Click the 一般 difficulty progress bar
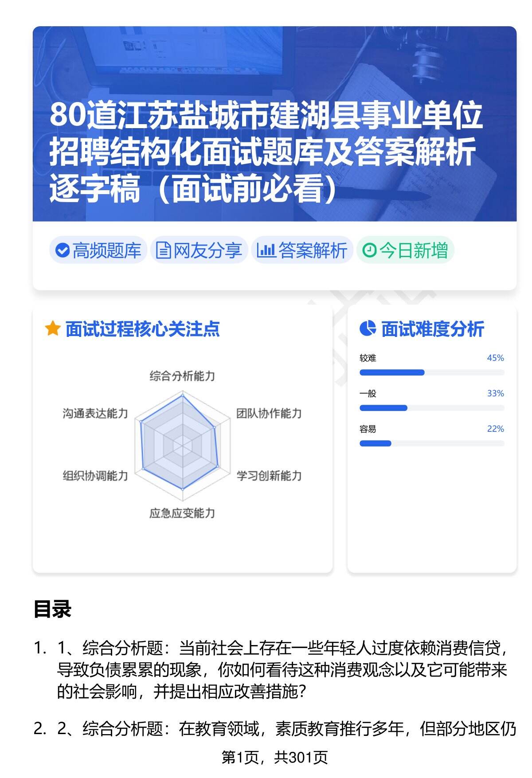Viewport: 532px width, 778px height. [431, 408]
